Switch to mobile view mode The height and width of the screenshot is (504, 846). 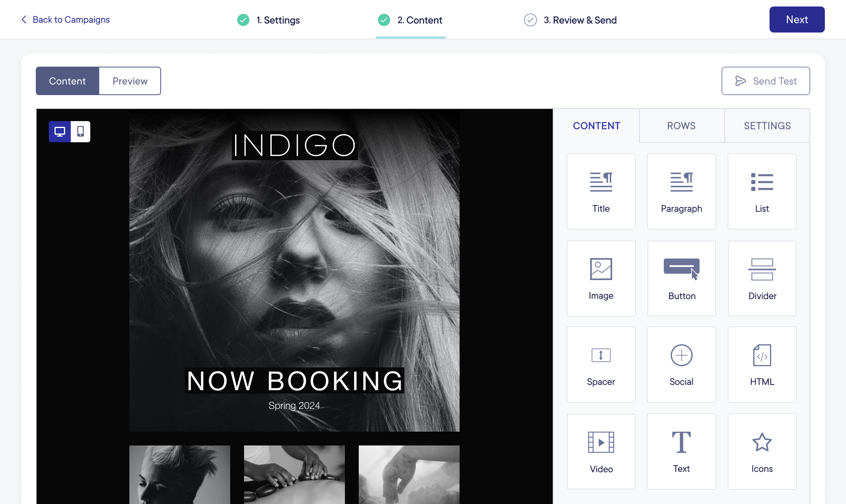click(x=81, y=132)
